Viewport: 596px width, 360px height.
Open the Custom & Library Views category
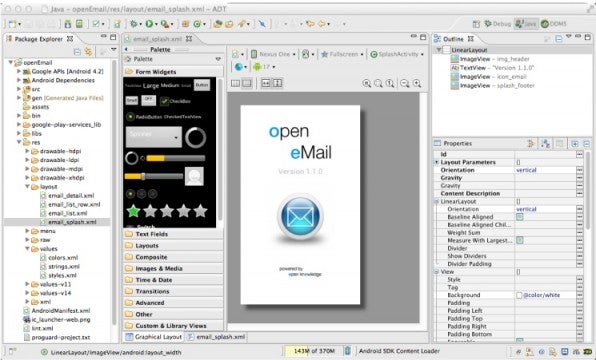coord(173,326)
